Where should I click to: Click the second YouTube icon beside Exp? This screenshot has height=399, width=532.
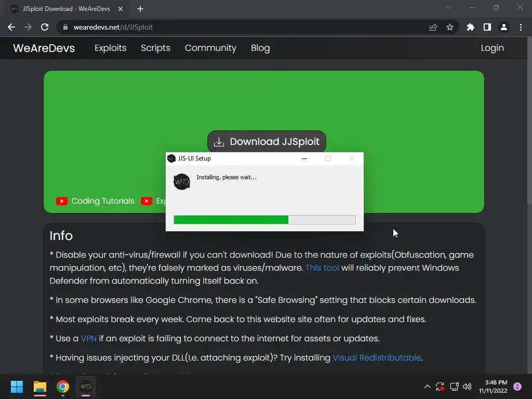tap(146, 201)
